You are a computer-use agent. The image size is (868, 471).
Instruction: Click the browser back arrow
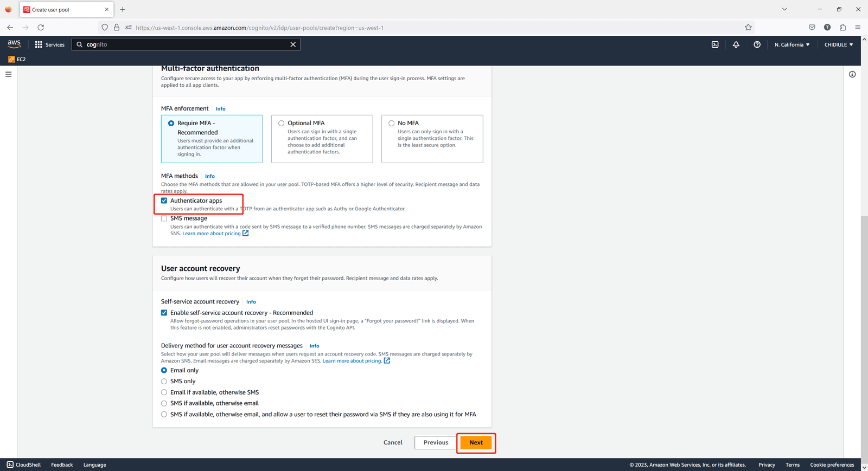[10, 27]
